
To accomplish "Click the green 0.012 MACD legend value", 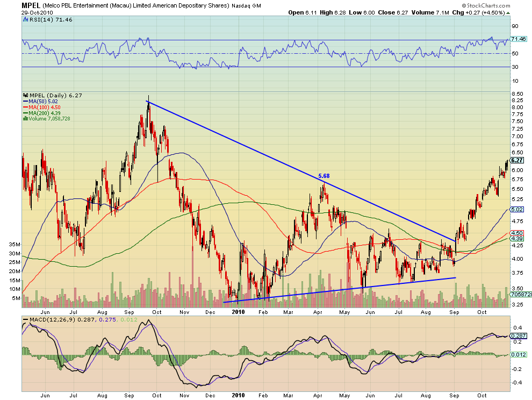I will click(129, 319).
